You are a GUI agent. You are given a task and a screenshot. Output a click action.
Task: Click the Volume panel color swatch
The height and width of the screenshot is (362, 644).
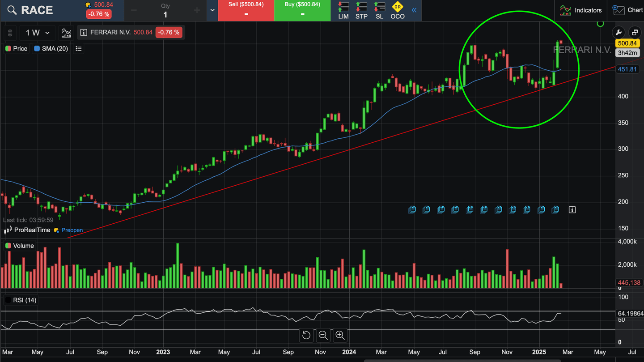(x=8, y=246)
